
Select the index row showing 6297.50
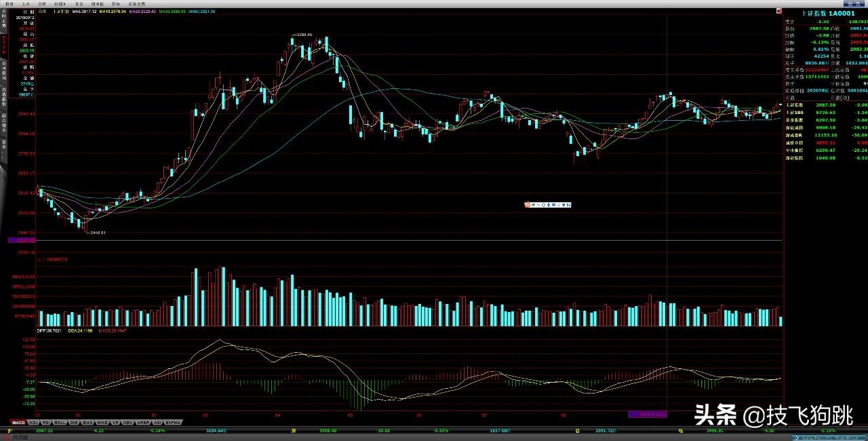tap(826, 119)
